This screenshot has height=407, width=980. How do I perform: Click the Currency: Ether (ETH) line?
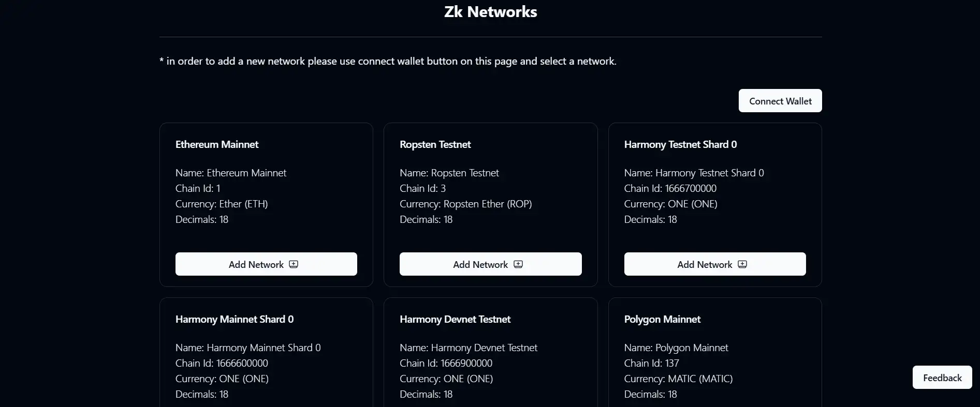tap(222, 204)
